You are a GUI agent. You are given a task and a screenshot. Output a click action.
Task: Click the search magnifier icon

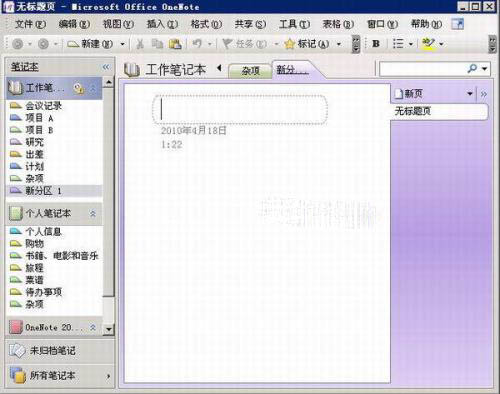point(472,69)
